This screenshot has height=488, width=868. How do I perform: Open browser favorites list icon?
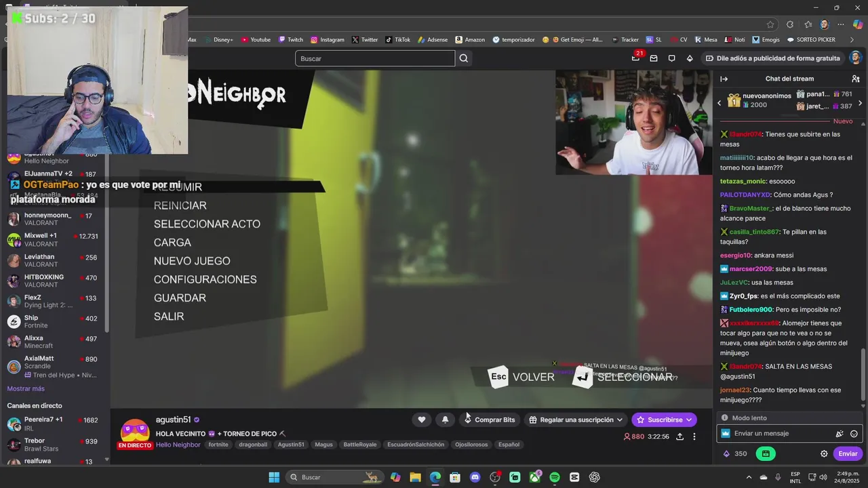coord(808,24)
